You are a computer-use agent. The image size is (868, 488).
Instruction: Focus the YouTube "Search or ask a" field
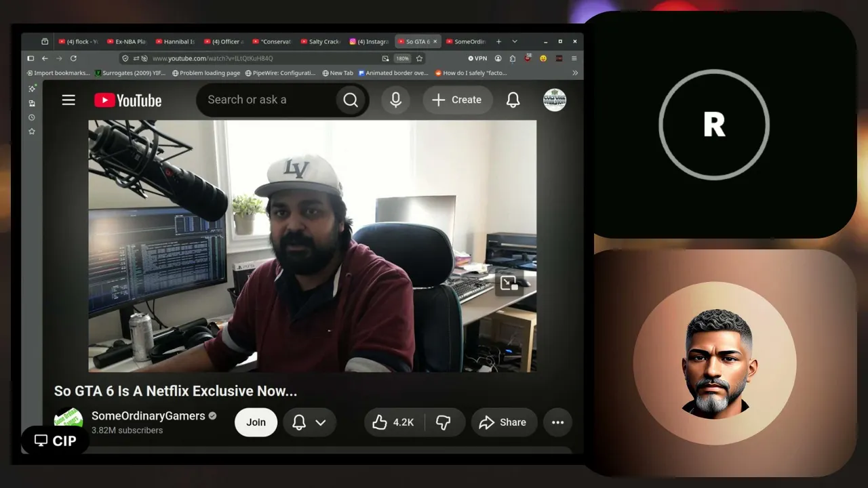point(266,100)
